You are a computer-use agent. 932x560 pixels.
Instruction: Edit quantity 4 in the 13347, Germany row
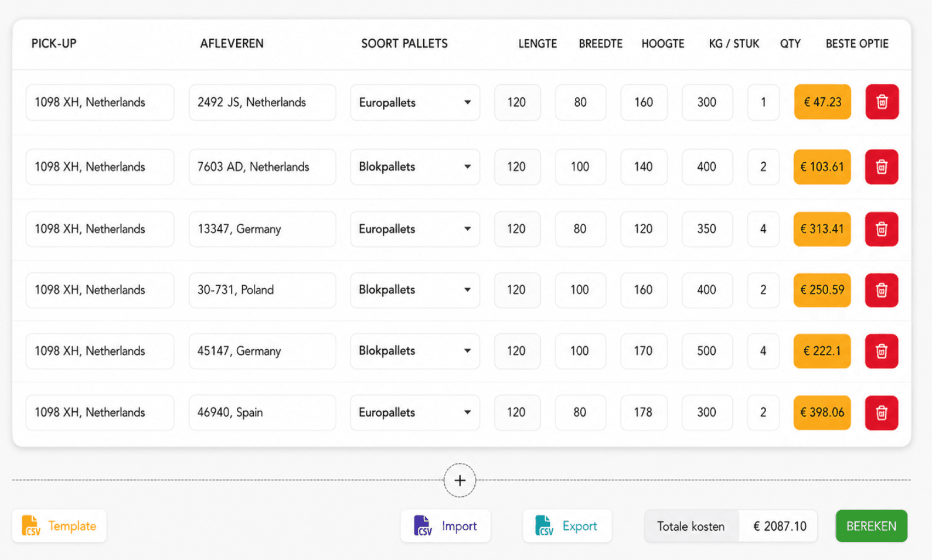[x=763, y=229]
